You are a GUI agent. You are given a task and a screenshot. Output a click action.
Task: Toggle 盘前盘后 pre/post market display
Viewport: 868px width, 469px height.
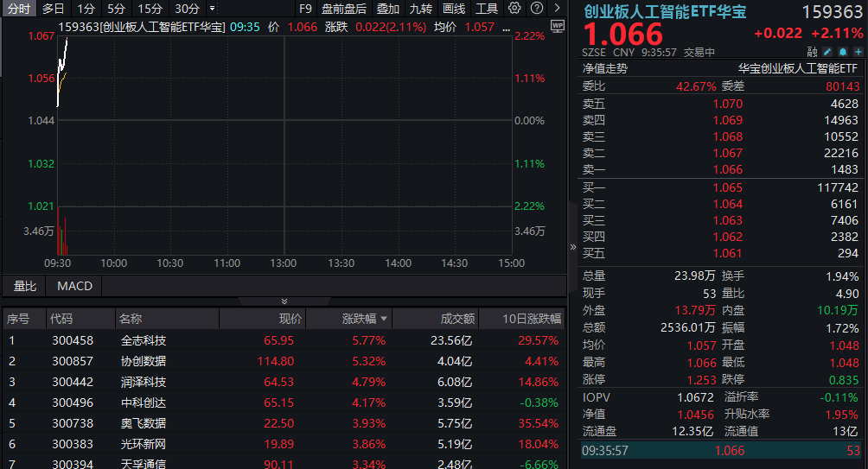[x=344, y=9]
